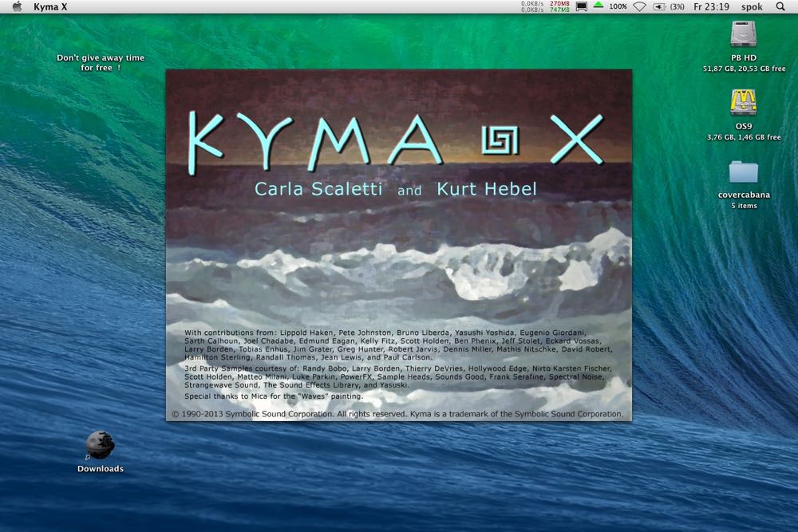798x532 pixels.
Task: Click the 100% menu bar readout
Action: tap(618, 6)
